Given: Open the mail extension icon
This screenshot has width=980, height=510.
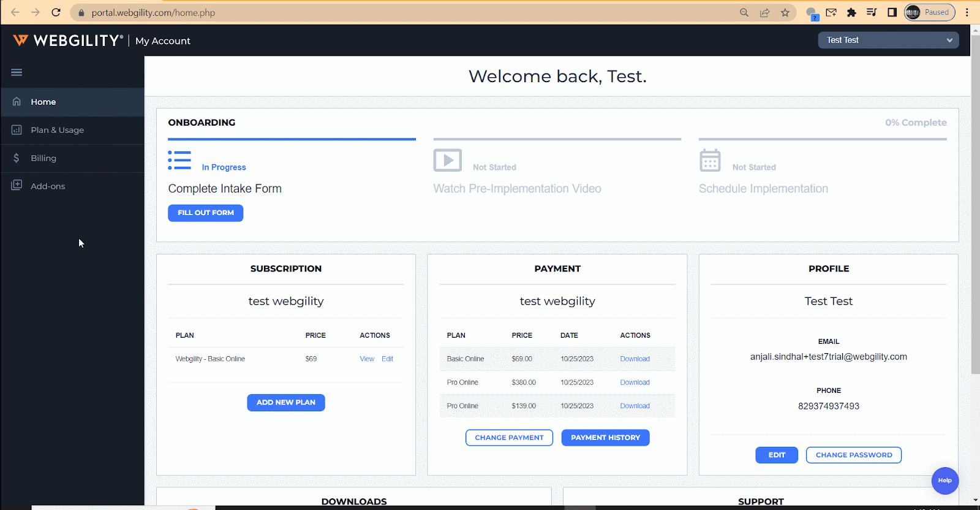Looking at the screenshot, I should pos(831,12).
